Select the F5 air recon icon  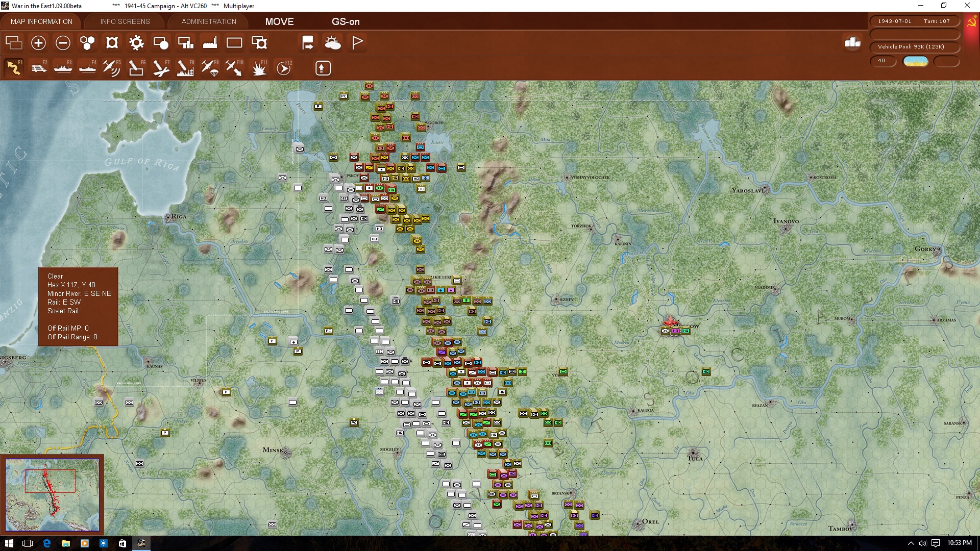(112, 68)
